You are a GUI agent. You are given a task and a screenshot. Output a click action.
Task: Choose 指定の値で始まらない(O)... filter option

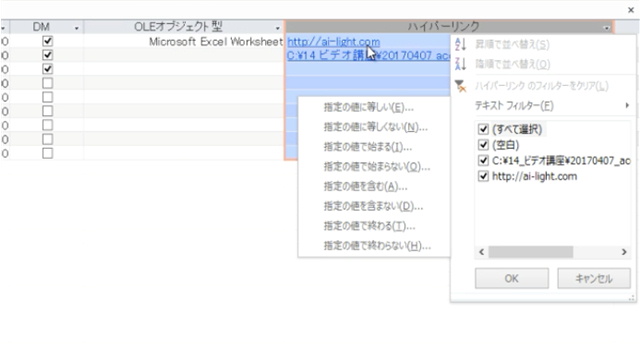click(x=377, y=167)
